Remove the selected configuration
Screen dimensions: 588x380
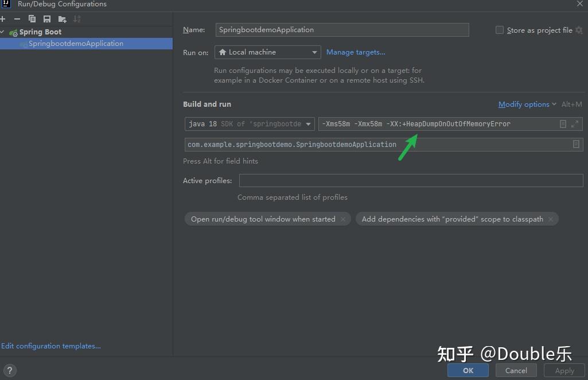click(x=17, y=18)
